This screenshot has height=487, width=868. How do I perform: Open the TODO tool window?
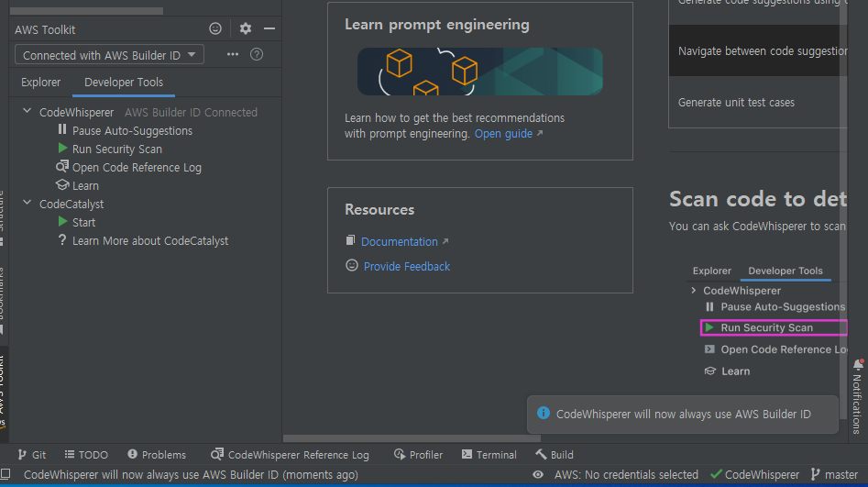86,455
